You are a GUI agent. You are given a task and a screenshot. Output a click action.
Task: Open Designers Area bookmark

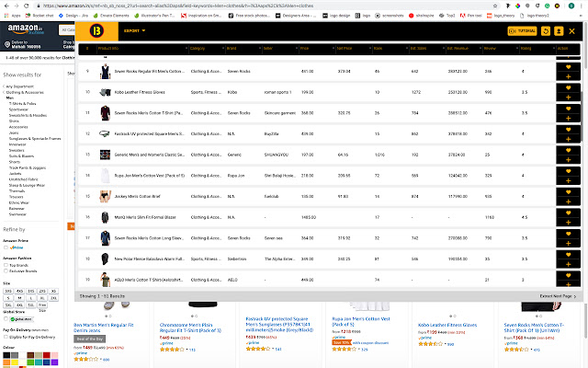296,16
